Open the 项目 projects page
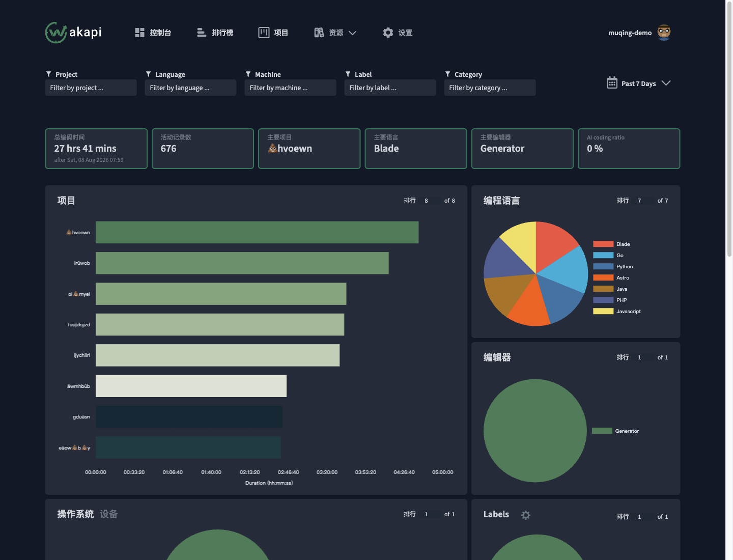This screenshot has height=560, width=733. click(273, 33)
